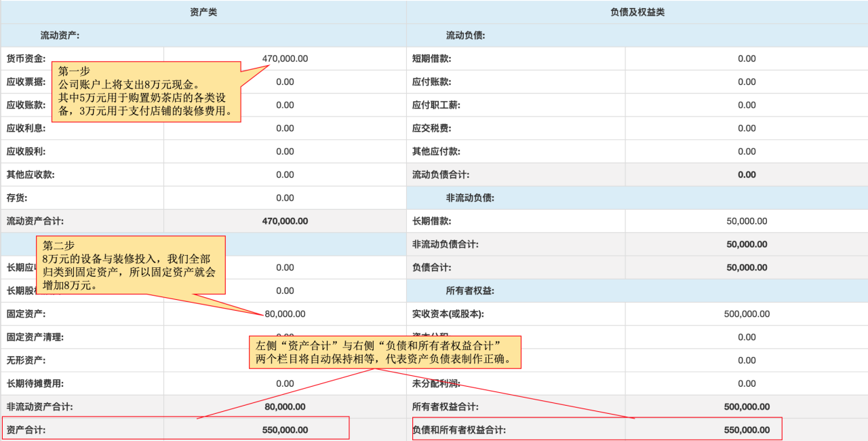Click the 长期借款 value 50,000.00

click(x=746, y=221)
